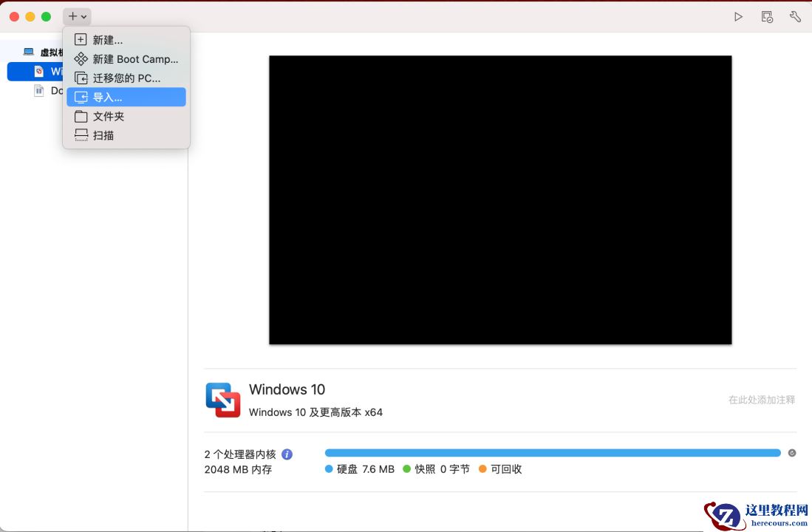812x532 pixels.
Task: Select the Windows 10 VM in the sidebar
Action: (x=35, y=72)
